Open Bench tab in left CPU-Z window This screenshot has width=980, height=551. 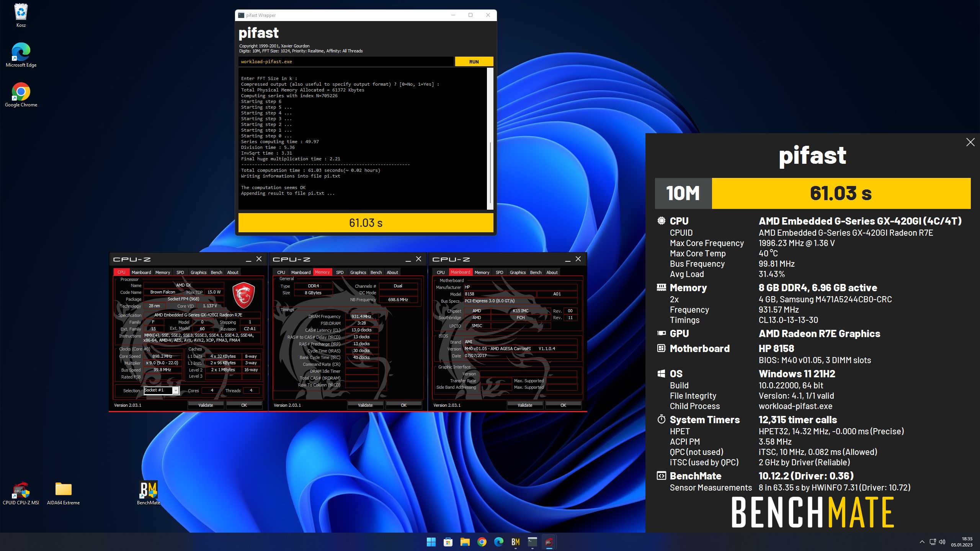[x=216, y=272]
